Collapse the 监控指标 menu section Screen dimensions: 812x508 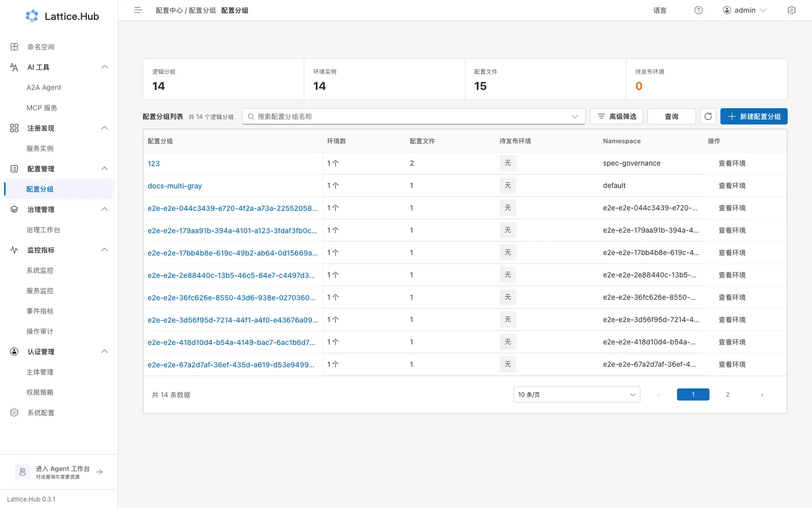point(105,250)
